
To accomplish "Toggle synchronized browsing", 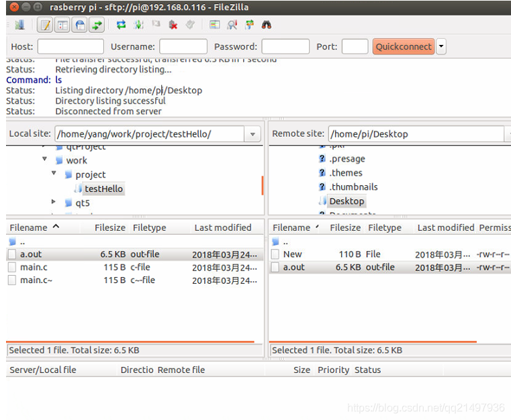I will point(249,25).
